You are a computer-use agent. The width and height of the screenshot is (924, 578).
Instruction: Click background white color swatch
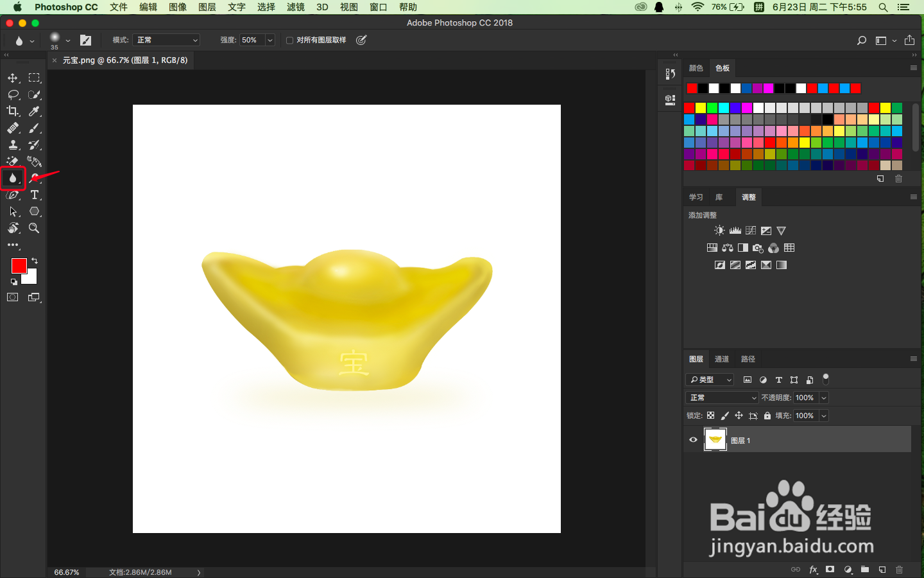tap(31, 278)
